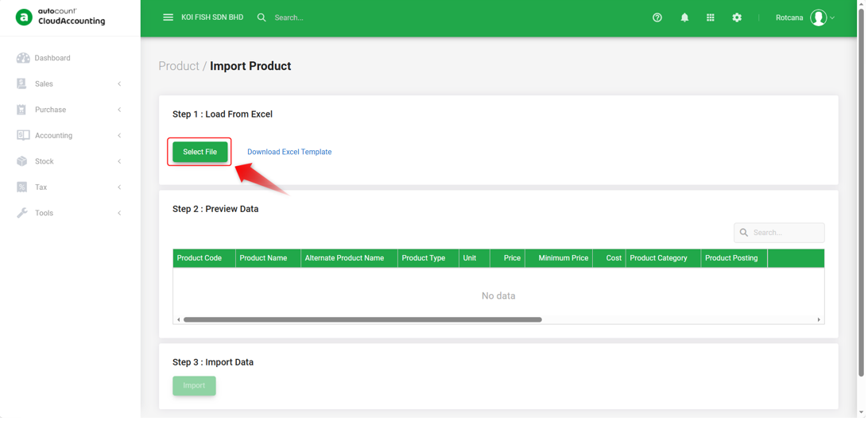Open the hamburger menu icon
868x421 pixels.
point(169,17)
